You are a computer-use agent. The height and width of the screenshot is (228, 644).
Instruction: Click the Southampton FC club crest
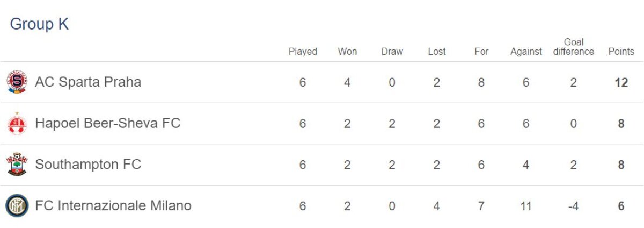coord(17,165)
